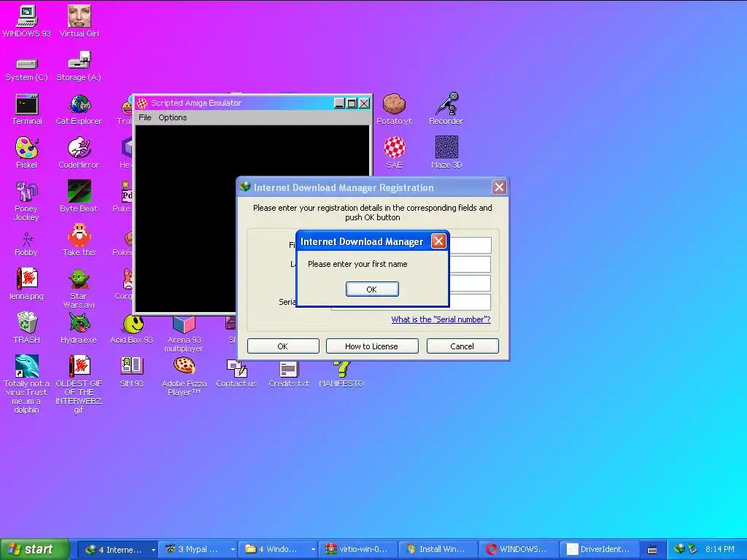This screenshot has height=560, width=747.
Task: Confirm the first name prompt with OK
Action: [372, 289]
